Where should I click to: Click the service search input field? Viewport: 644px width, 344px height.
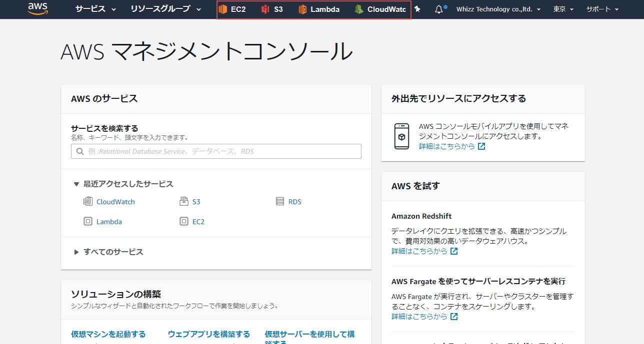coord(215,151)
